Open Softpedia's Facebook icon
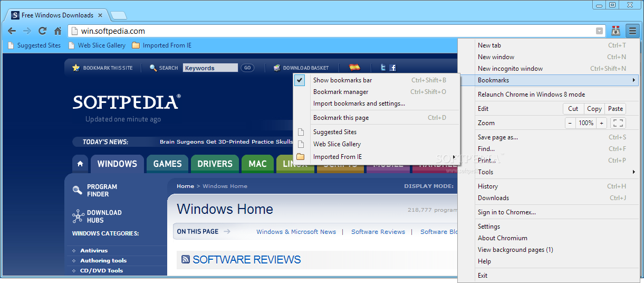Screen dimensions: 644x283 392,68
